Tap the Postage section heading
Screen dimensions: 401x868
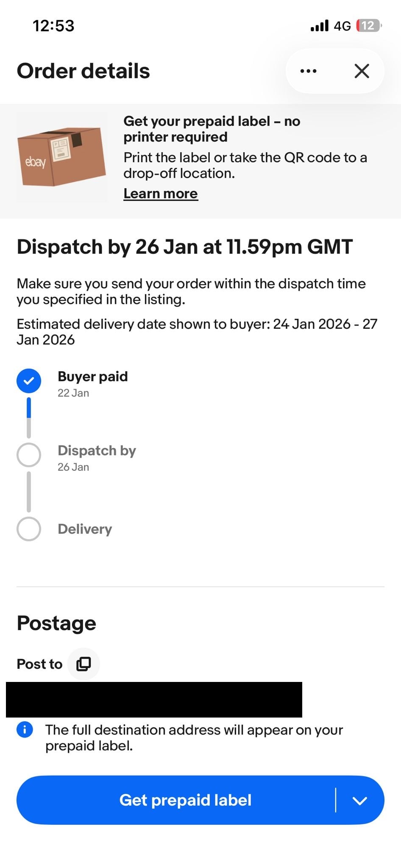pos(56,623)
